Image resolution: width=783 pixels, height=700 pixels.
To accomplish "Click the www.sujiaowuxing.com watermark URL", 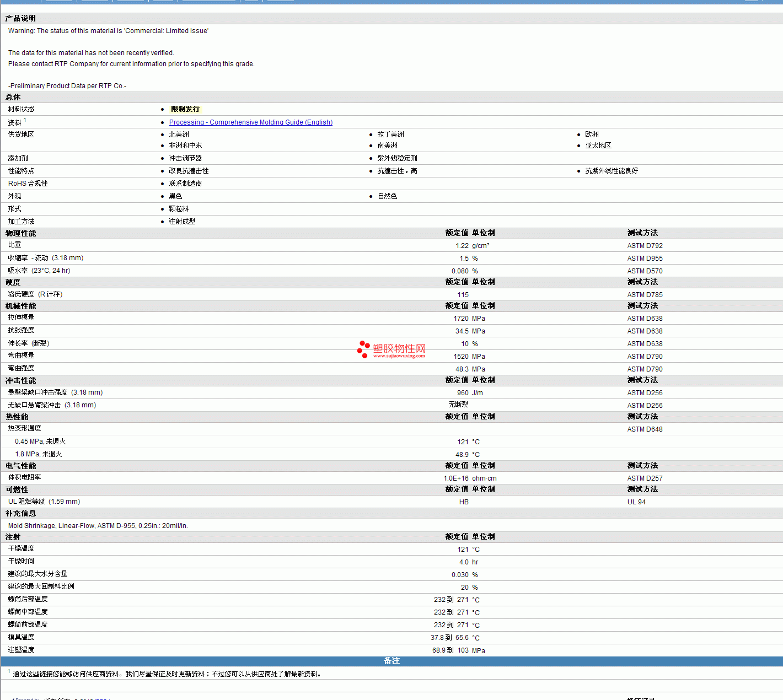I will coord(399,356).
